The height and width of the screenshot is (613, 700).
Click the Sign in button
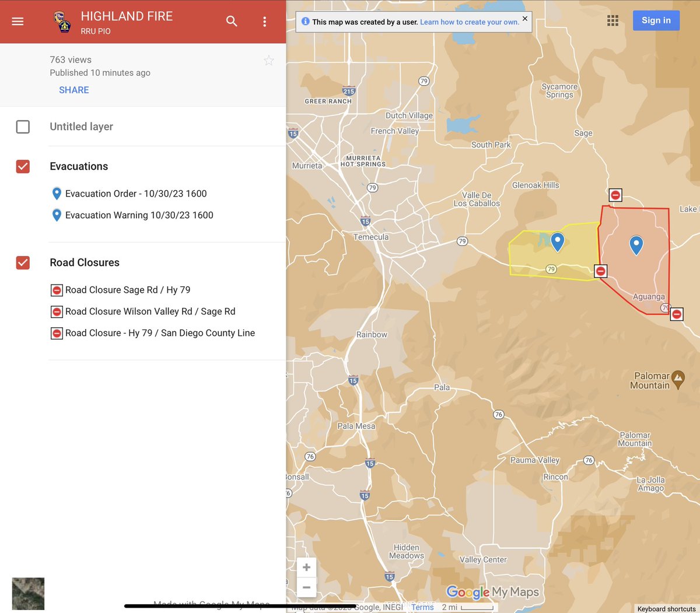coord(656,20)
